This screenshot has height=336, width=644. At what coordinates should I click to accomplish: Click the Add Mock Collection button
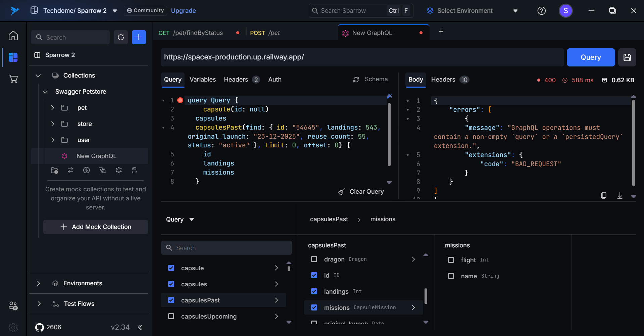pyautogui.click(x=95, y=227)
